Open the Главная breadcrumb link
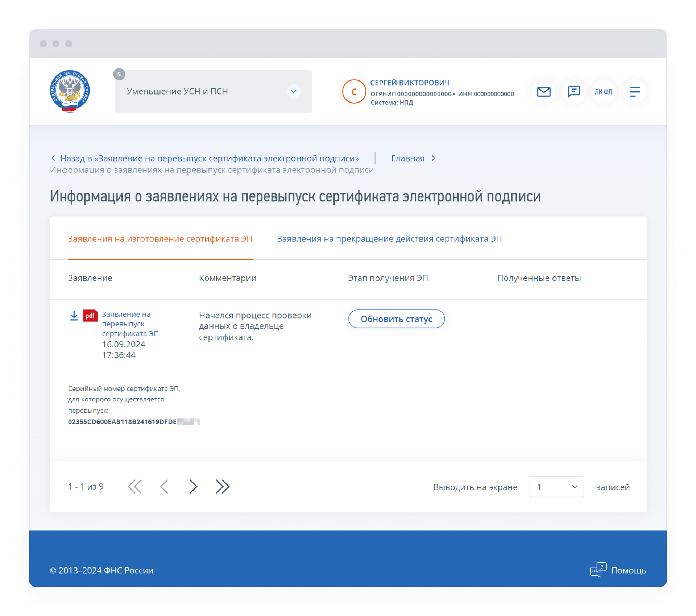The image size is (696, 616). (x=408, y=158)
